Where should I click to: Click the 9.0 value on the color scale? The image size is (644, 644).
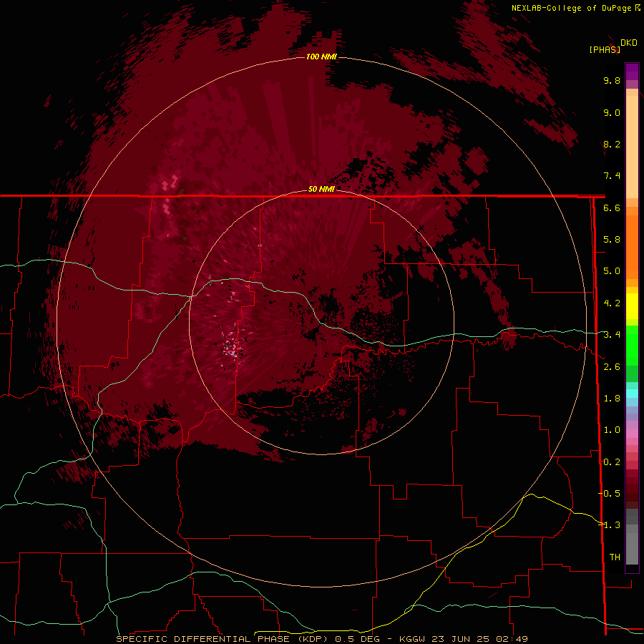point(612,112)
